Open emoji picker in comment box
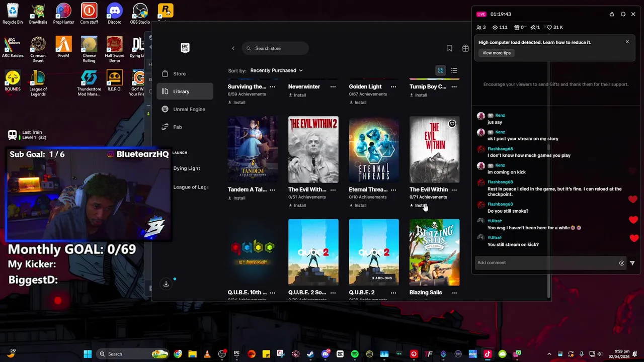The image size is (644, 362). pos(621,263)
